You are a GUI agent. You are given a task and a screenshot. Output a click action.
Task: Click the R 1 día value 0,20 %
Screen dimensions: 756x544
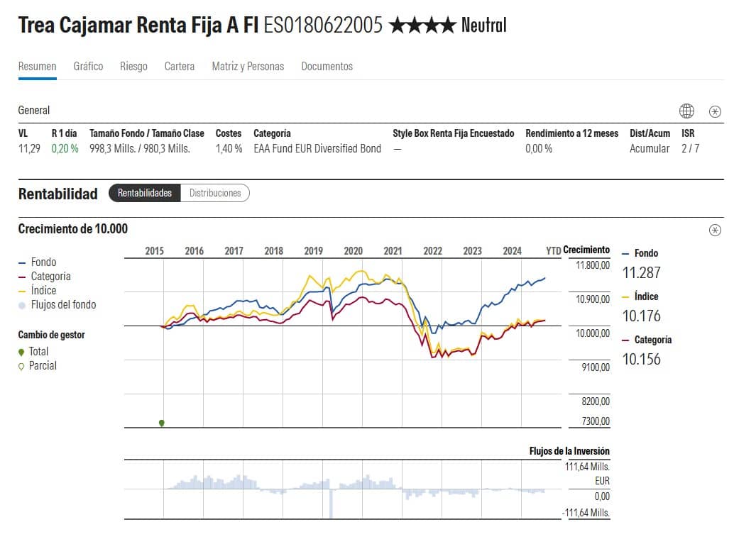tap(65, 148)
